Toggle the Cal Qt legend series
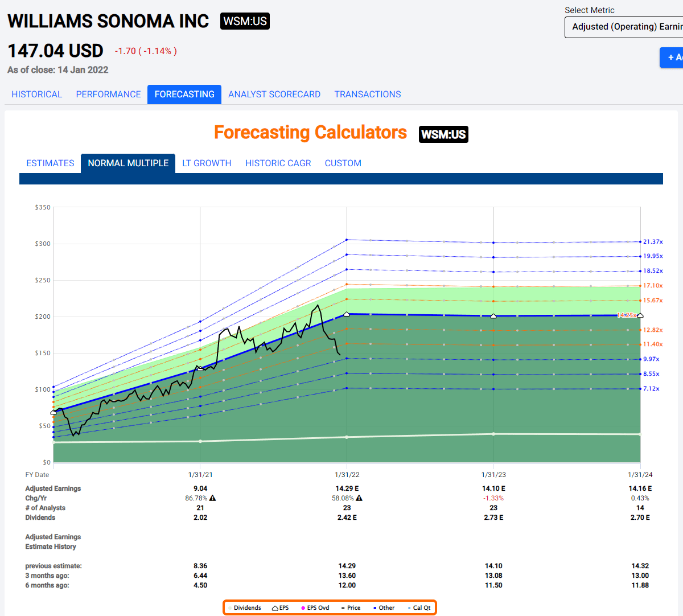Image resolution: width=683 pixels, height=616 pixels. [x=419, y=608]
